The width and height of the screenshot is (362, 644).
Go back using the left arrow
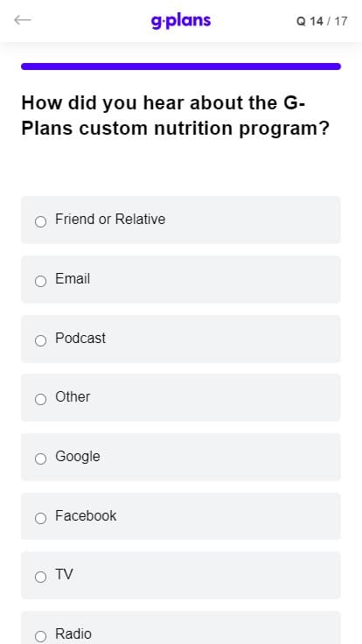coord(23,20)
